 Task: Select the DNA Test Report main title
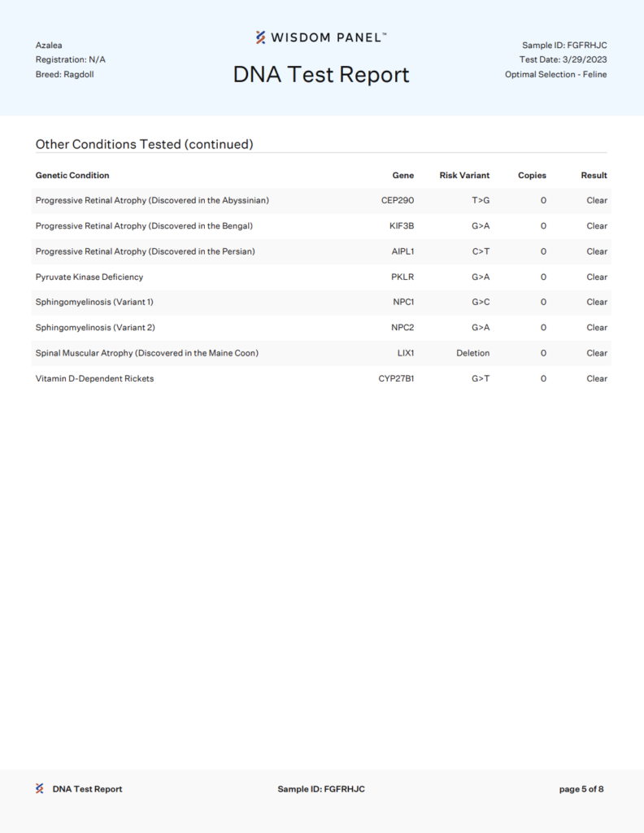(321, 74)
